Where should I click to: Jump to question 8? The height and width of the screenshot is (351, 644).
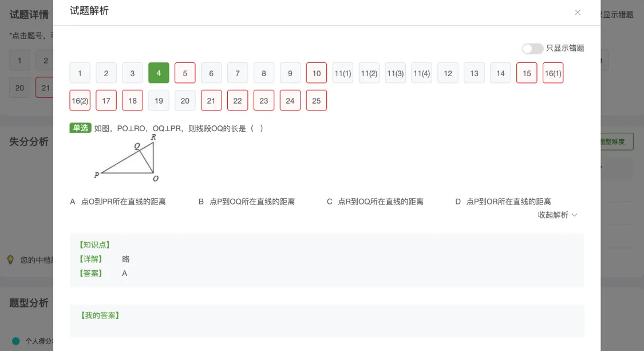[264, 73]
